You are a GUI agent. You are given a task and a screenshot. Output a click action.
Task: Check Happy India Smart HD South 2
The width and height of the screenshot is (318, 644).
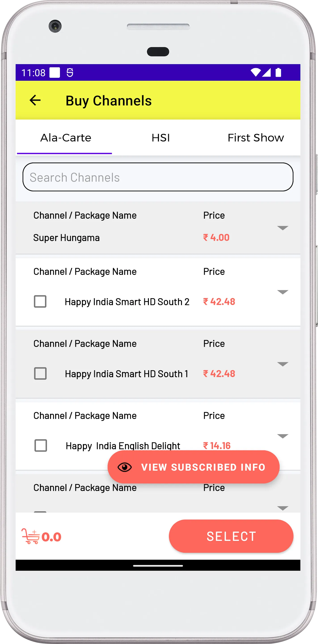pyautogui.click(x=40, y=301)
